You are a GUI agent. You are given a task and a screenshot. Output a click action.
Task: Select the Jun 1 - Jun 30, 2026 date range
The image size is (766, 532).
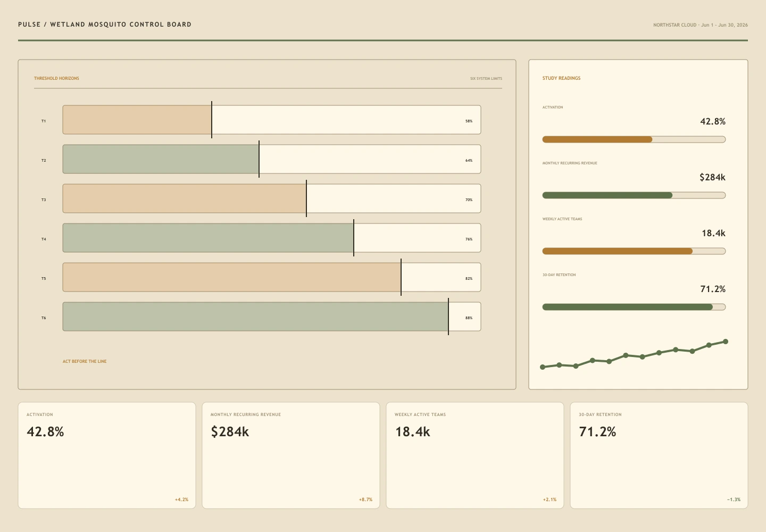pos(725,25)
